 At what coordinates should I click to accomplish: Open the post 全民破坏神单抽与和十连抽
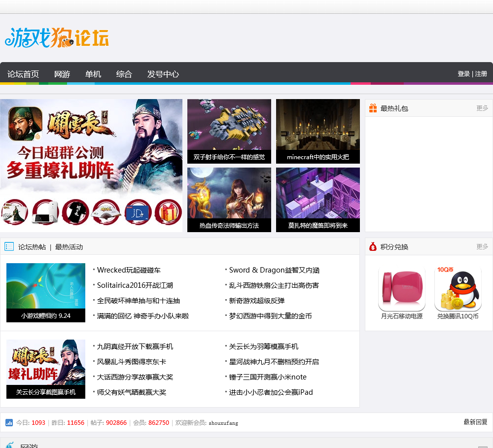(139, 301)
